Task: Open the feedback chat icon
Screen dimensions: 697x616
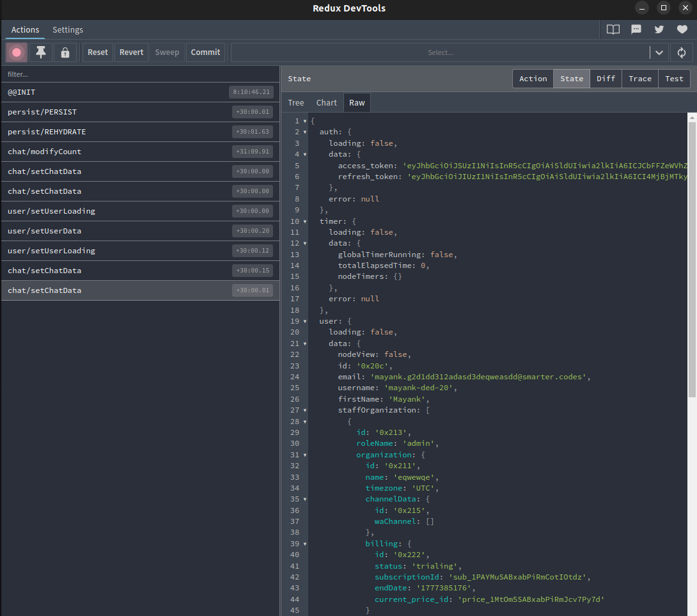Action: click(636, 30)
